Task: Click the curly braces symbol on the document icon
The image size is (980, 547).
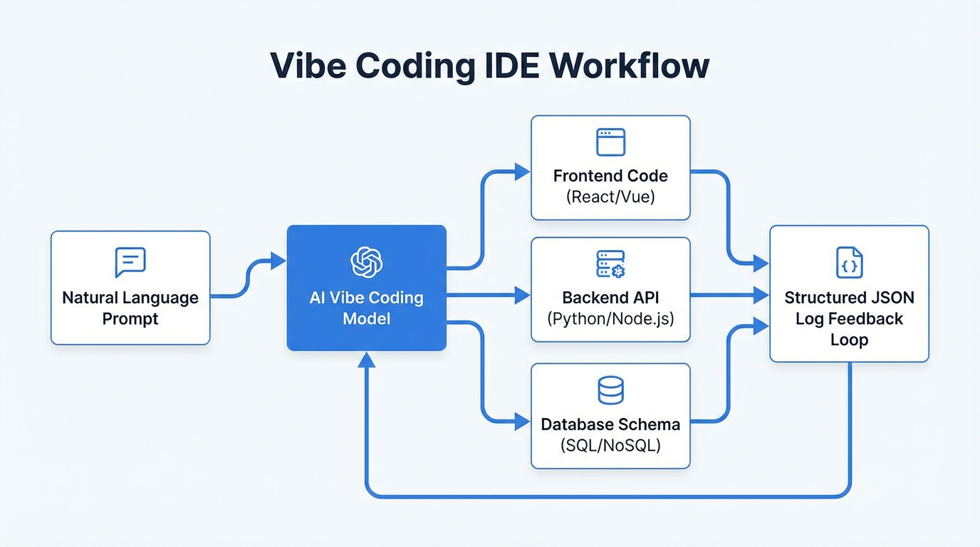Action: [x=848, y=266]
